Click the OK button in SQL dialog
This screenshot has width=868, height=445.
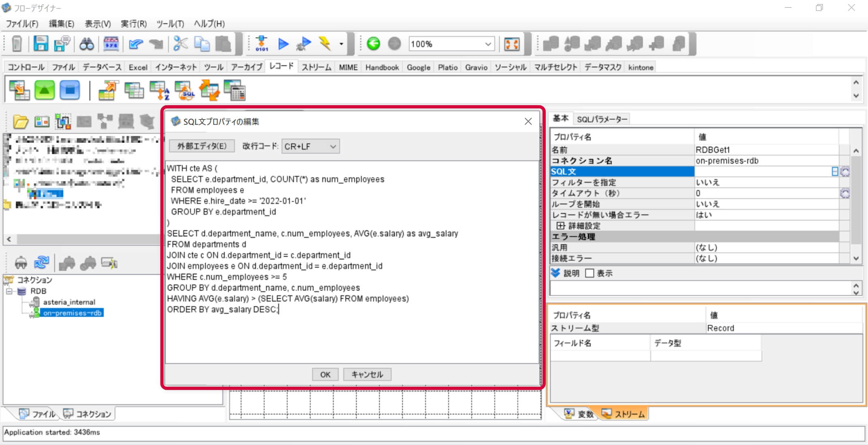pyautogui.click(x=325, y=375)
